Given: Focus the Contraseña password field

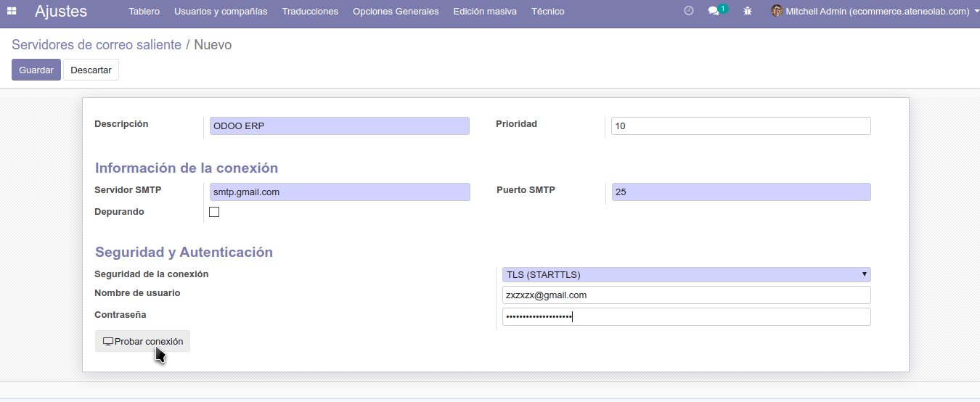Looking at the screenshot, I should (x=686, y=316).
